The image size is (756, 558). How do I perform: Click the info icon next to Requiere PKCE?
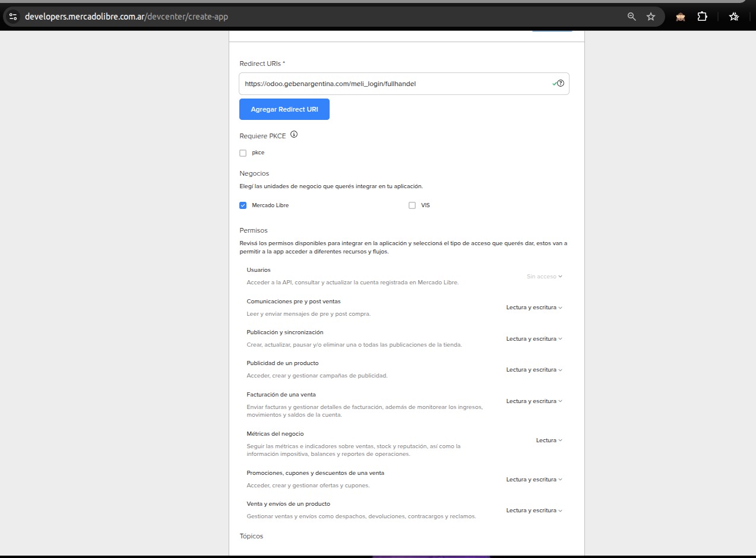(x=294, y=135)
